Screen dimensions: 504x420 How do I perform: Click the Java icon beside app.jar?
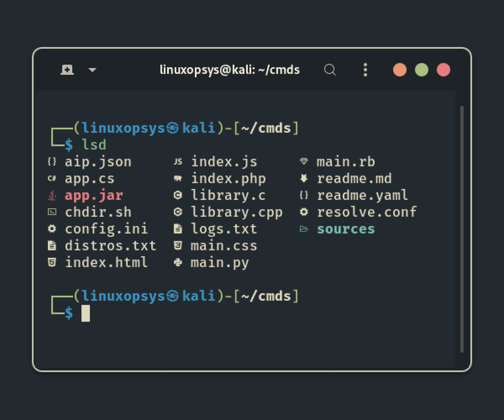[x=52, y=195]
